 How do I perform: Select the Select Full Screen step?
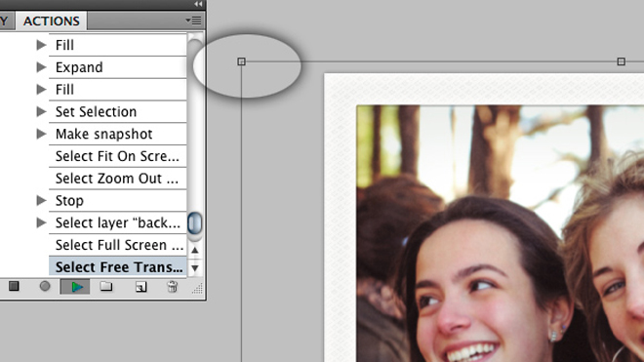click(117, 245)
